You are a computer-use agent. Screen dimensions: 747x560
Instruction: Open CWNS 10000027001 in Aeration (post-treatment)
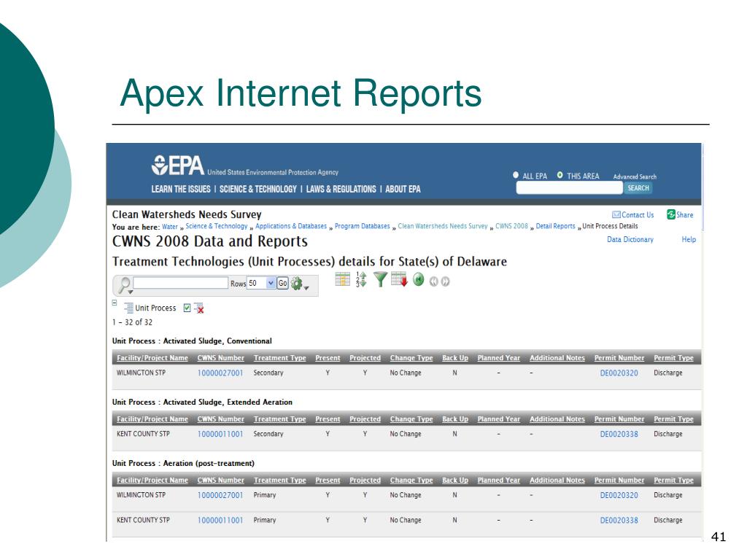tap(220, 495)
